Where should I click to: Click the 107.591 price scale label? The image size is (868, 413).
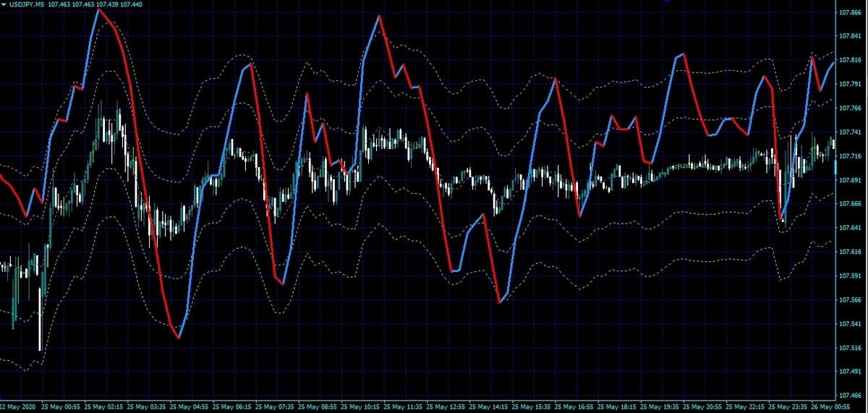tap(849, 276)
